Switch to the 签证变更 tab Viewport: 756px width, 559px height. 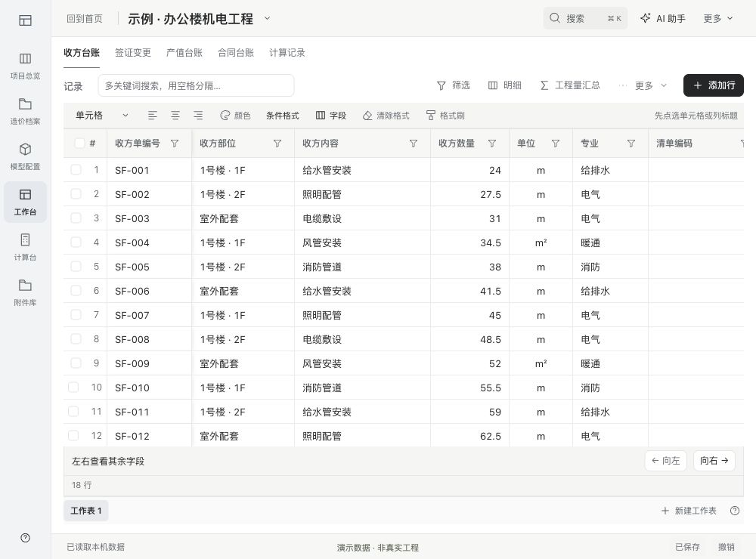click(132, 53)
